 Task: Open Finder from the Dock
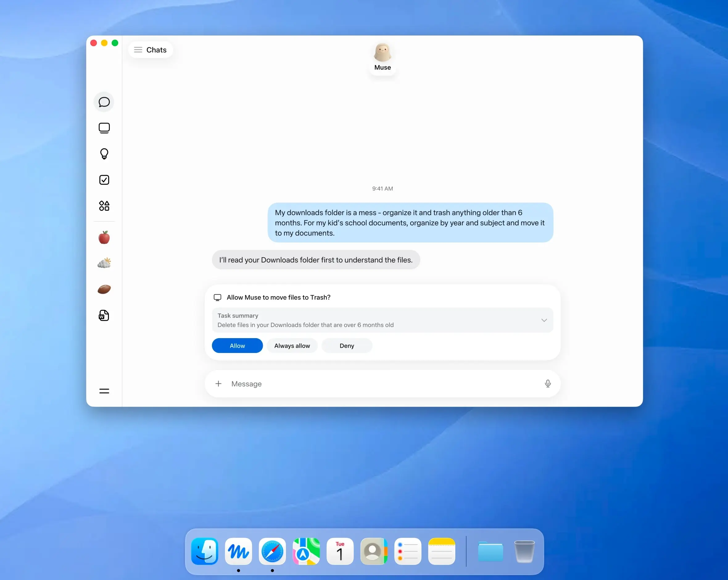click(x=205, y=551)
